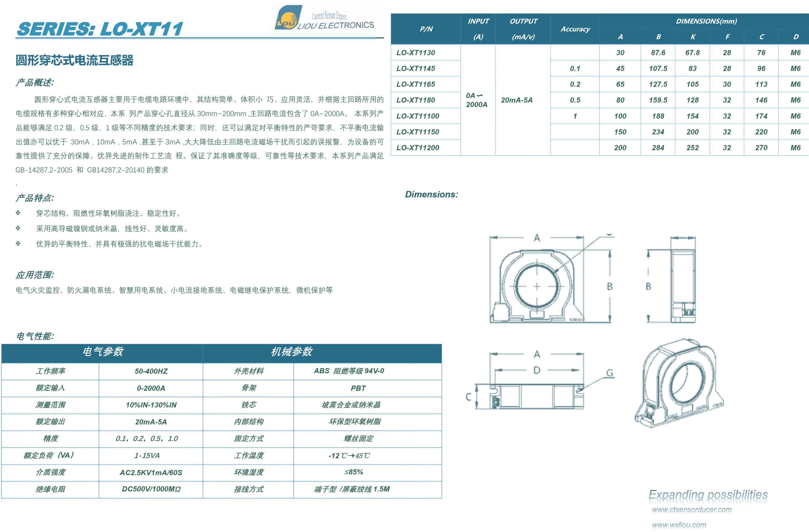Click the GB-14287.2-2005 standards line
Viewport: 809px width, 532px height.
[x=92, y=170]
